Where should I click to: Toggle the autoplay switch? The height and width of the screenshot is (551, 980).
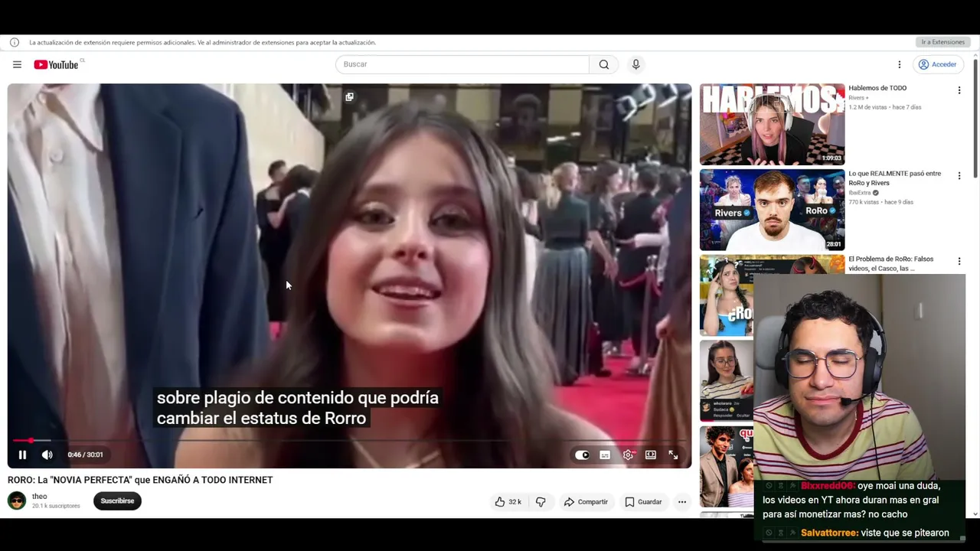[x=582, y=455]
